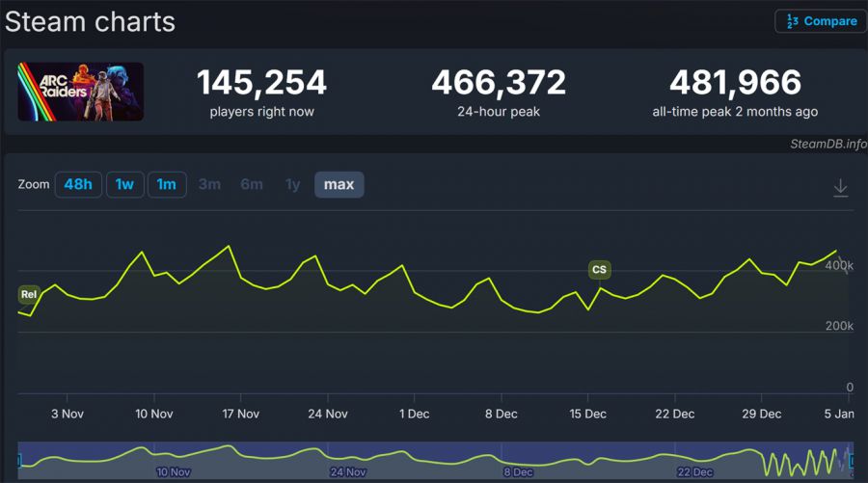
Task: Click the all-time peak 481,966 figure
Action: pyautogui.click(x=735, y=83)
